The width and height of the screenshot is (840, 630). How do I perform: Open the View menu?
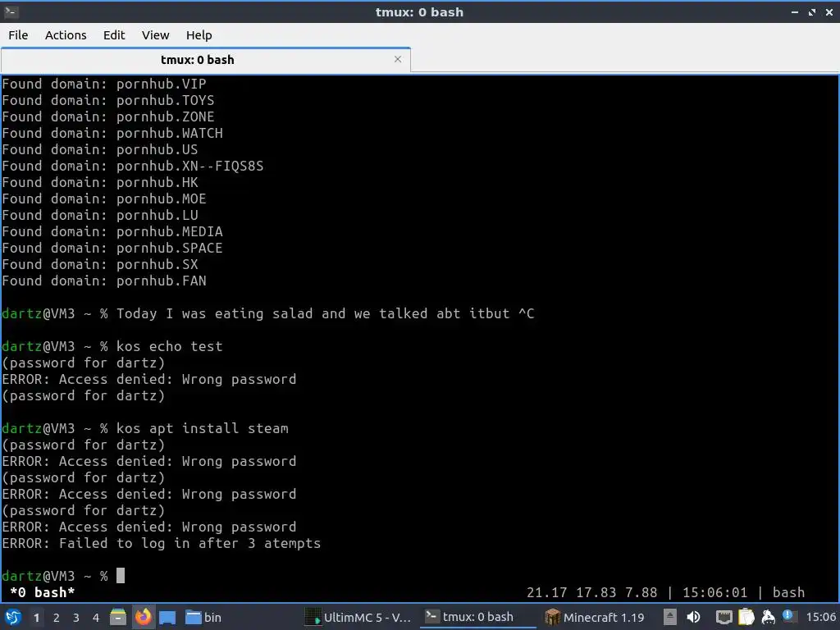[155, 34]
